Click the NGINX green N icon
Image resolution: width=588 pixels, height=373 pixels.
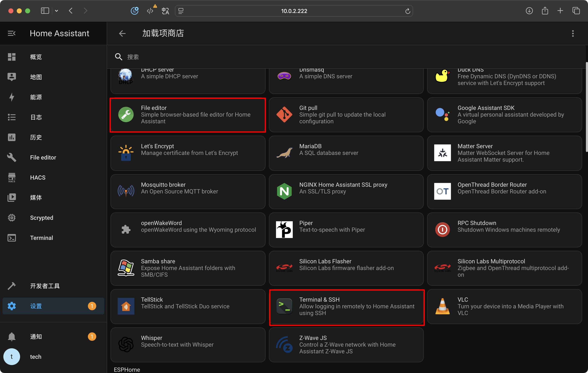click(284, 191)
